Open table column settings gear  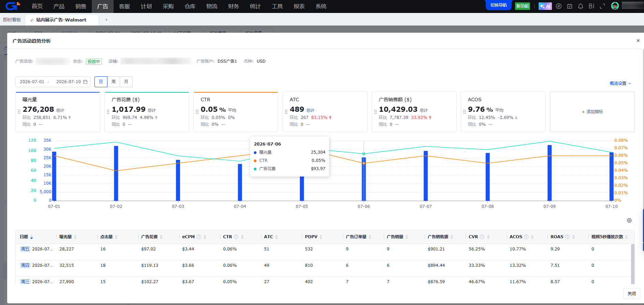[629, 220]
